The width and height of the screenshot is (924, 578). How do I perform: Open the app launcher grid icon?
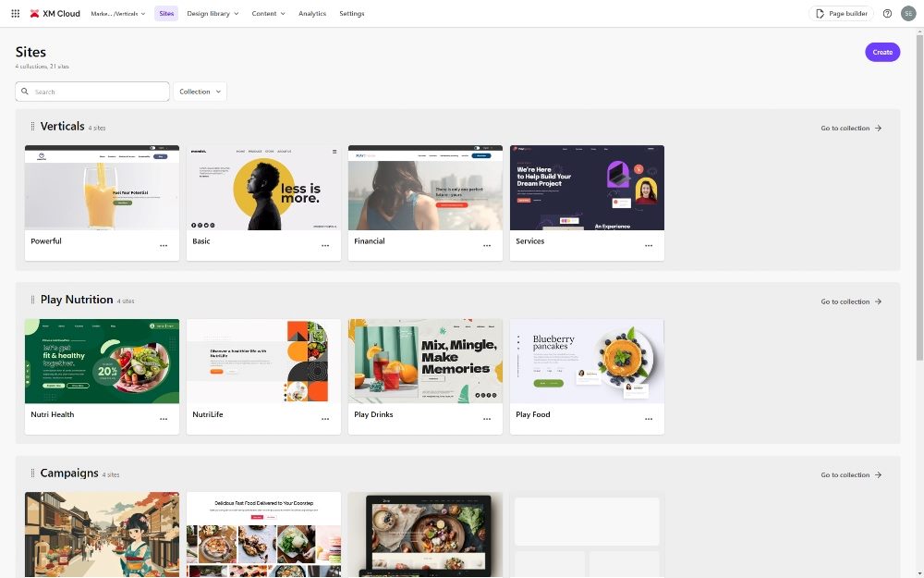pos(16,14)
